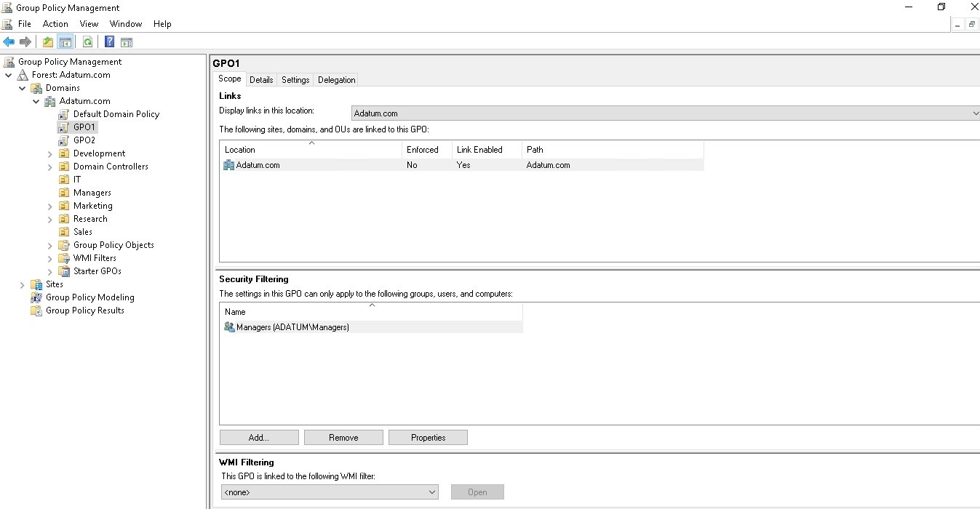Image resolution: width=980 pixels, height=509 pixels.
Task: Click the GPO2 link icon
Action: pyautogui.click(x=64, y=140)
